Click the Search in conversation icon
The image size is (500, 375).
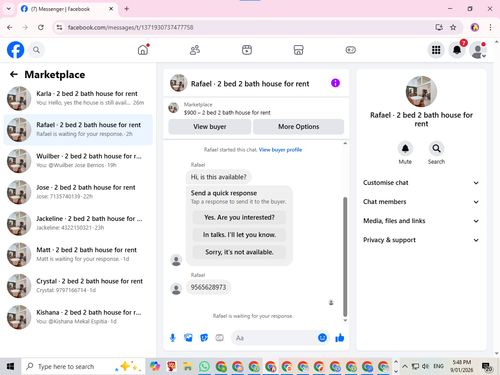coord(436,148)
